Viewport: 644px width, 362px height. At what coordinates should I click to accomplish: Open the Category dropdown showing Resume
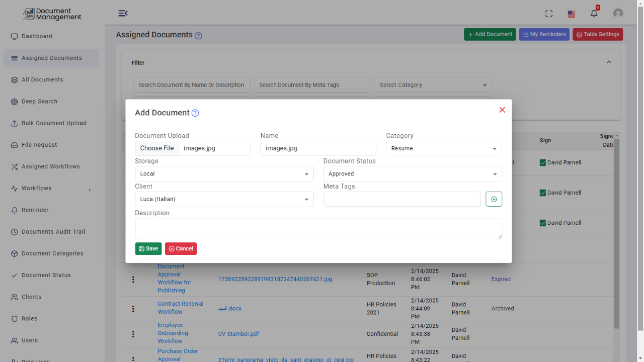(x=443, y=148)
